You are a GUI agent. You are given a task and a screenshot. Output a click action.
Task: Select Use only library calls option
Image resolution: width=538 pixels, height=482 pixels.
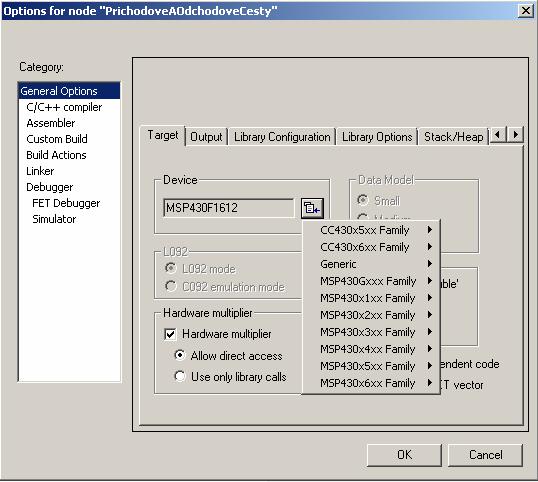[x=180, y=376]
